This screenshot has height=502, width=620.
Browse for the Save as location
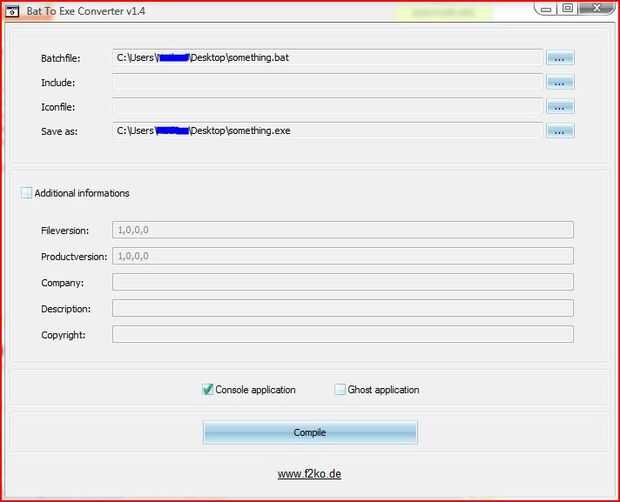pos(560,131)
